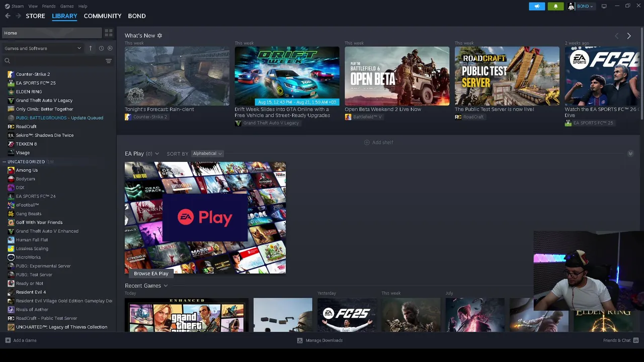Click the library search input field

pyautogui.click(x=58, y=61)
